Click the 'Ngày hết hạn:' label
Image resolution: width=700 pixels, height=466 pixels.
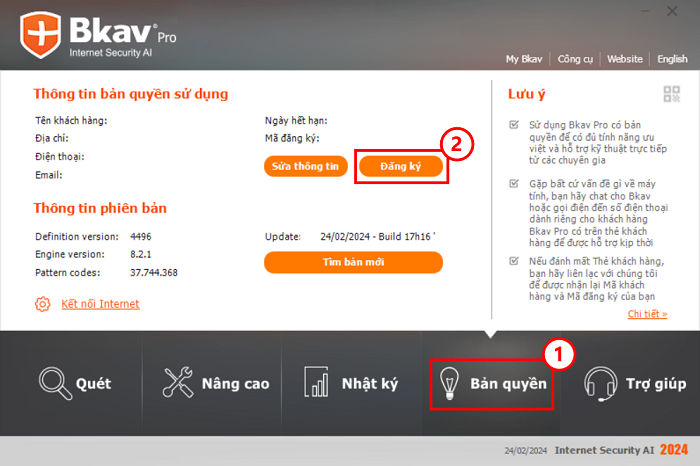point(296,121)
